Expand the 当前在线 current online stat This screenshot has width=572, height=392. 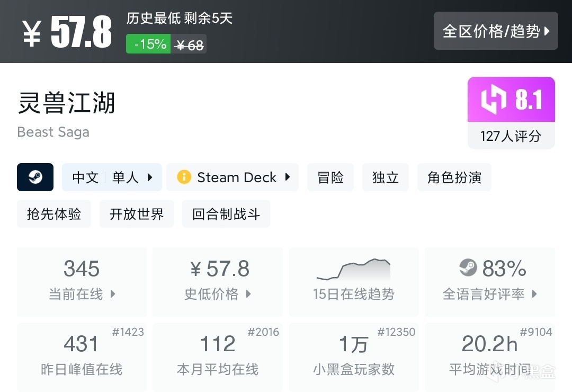tap(112, 294)
